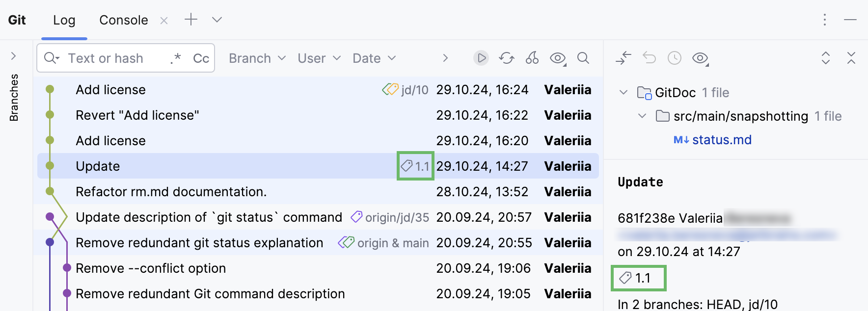This screenshot has width=868, height=311.
Task: Select the Log tab
Action: click(x=64, y=20)
